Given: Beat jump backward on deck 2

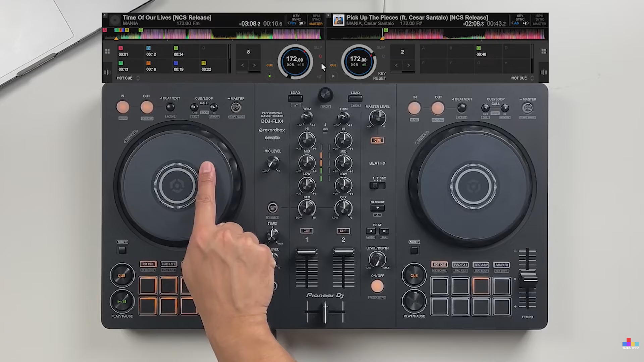Looking at the screenshot, I should point(396,65).
